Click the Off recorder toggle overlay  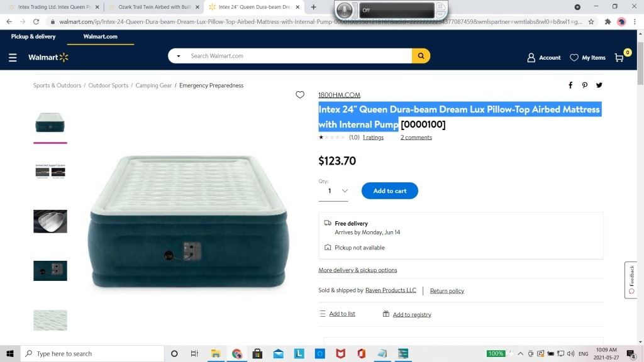(396, 10)
